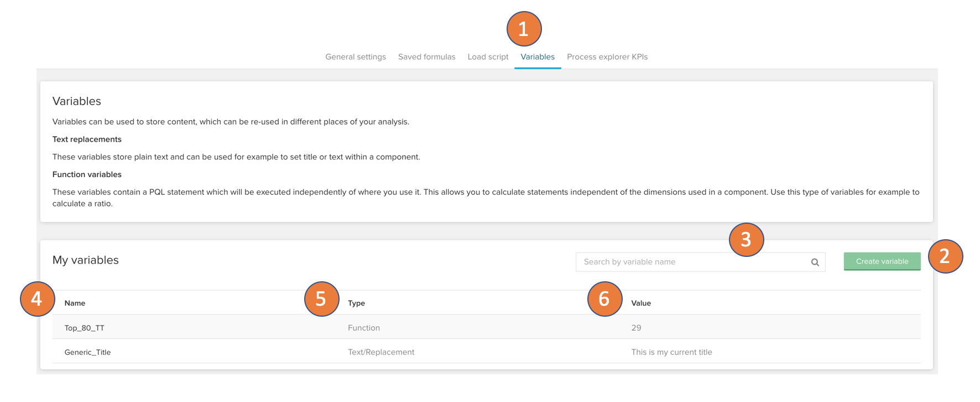Click the value 29 cell
This screenshot has height=402, width=980.
coord(636,328)
